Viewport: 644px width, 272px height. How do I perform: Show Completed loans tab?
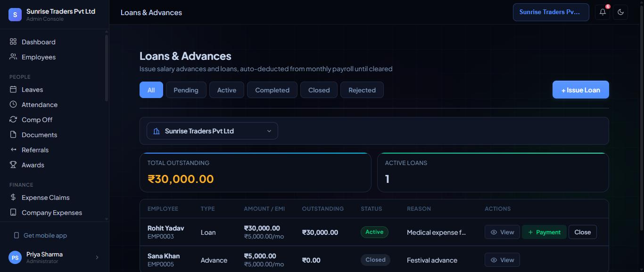click(272, 90)
